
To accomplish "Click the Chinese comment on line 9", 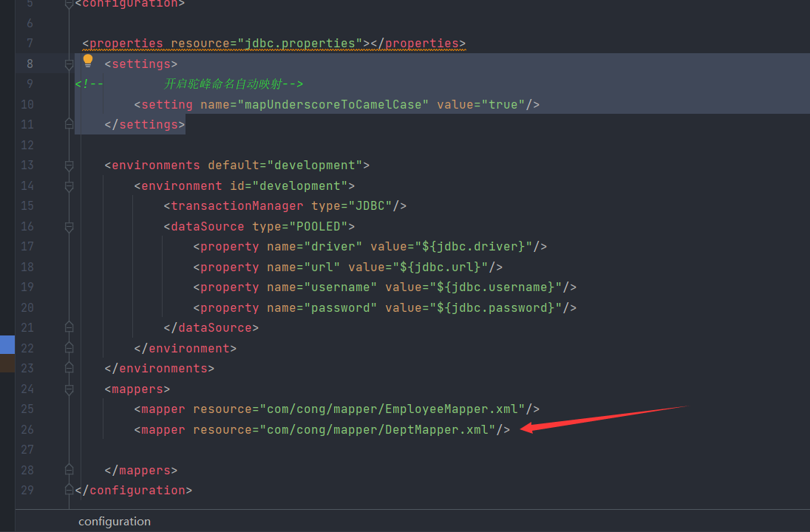I will [x=223, y=84].
